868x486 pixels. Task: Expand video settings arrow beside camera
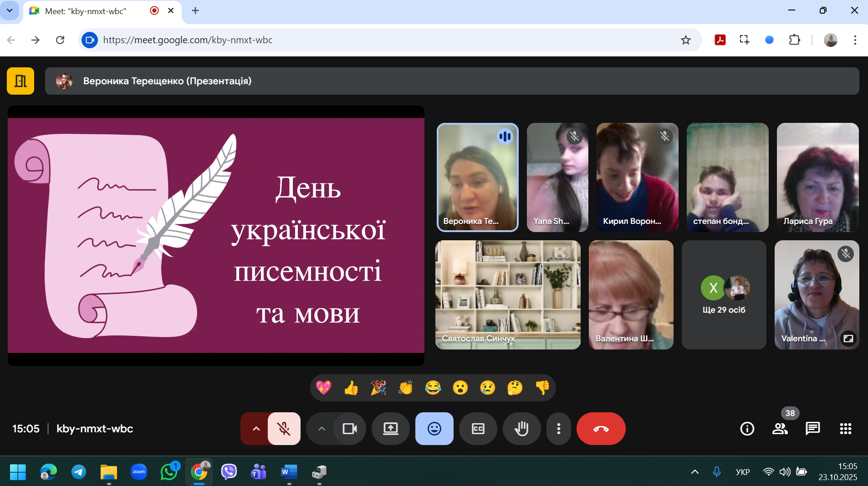pos(322,429)
